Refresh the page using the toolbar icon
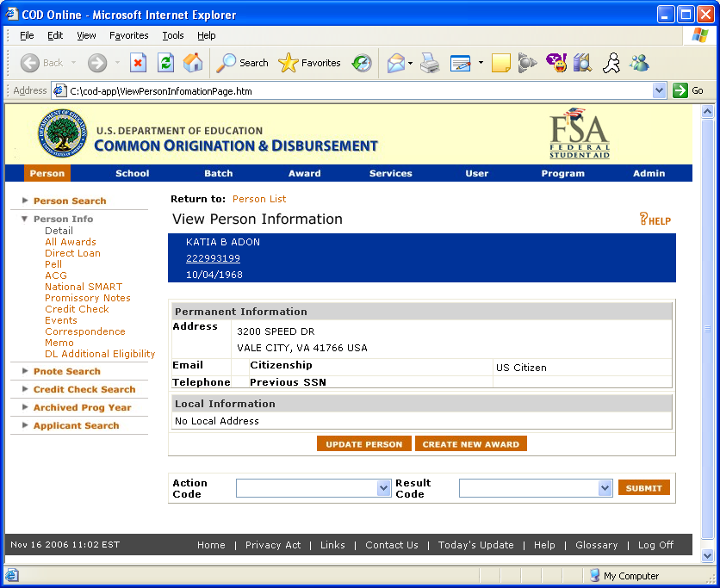Screen dimensions: 720x588 pos(165,63)
